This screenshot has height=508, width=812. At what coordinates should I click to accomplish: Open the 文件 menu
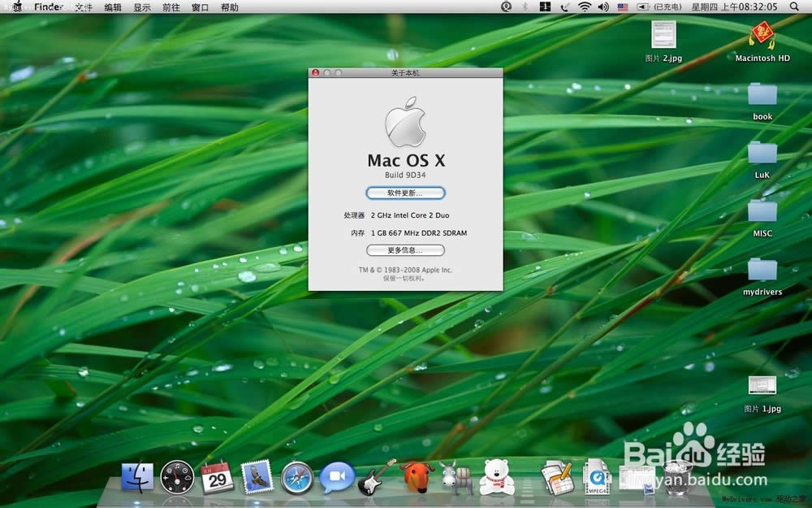83,7
